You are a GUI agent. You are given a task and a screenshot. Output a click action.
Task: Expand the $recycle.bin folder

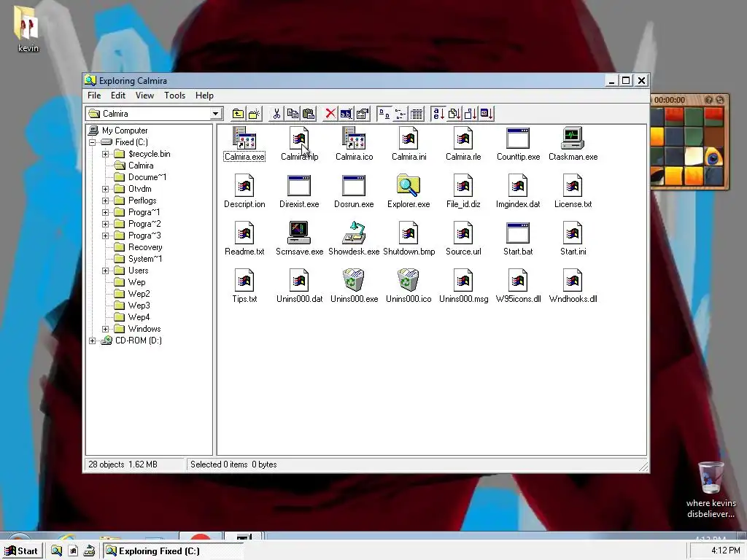coord(105,154)
